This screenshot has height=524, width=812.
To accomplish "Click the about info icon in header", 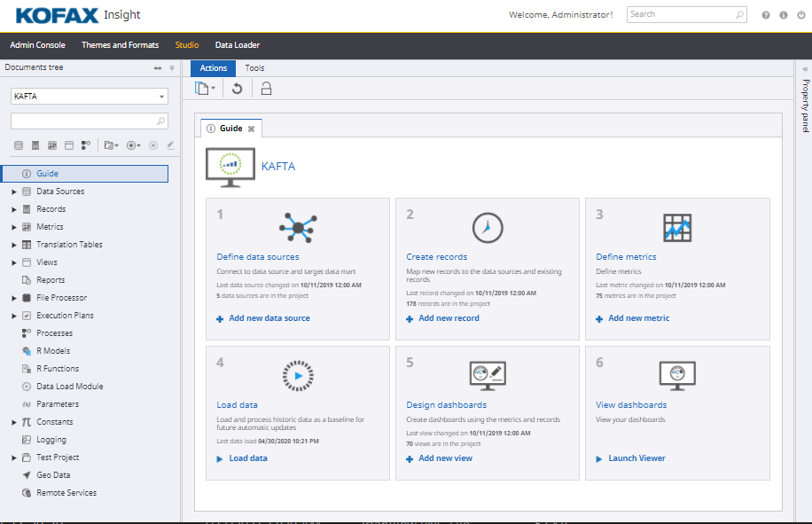I will pyautogui.click(x=783, y=15).
